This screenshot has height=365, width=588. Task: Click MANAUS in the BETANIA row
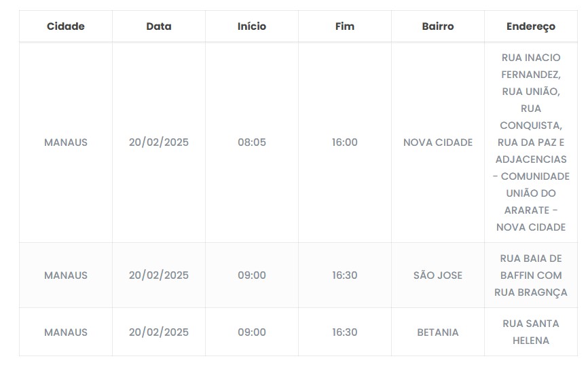tap(66, 332)
